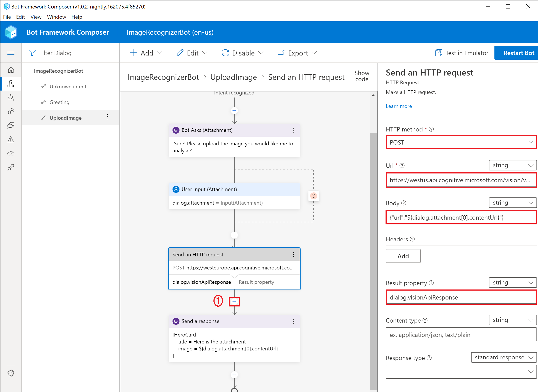Open the Result property type dropdown
This screenshot has height=392, width=538.
point(513,283)
